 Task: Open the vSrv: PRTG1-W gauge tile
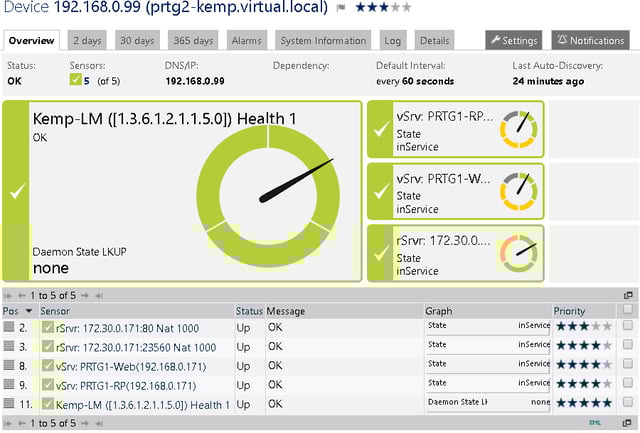[x=456, y=191]
